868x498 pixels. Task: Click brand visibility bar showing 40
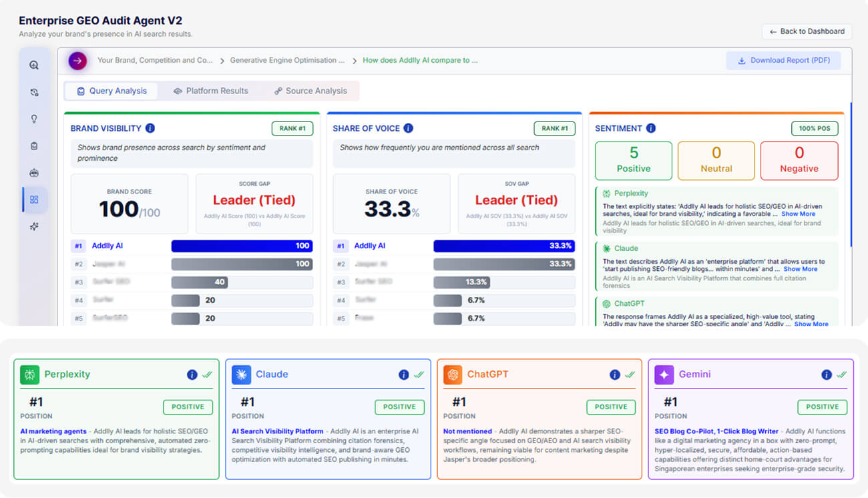point(200,282)
